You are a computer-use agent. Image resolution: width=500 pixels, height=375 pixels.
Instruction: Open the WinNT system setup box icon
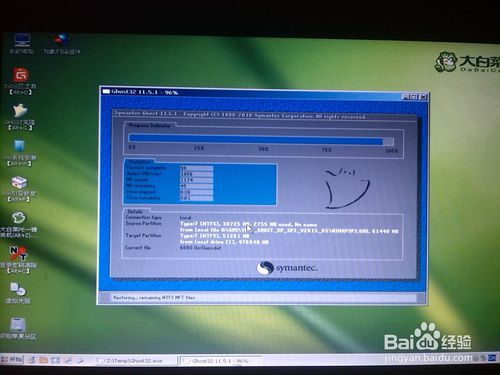[19, 189]
